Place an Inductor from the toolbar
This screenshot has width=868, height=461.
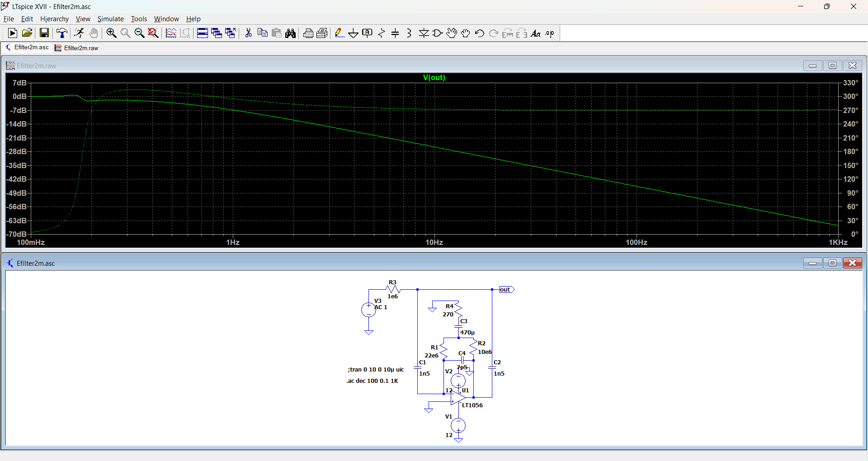click(x=410, y=33)
